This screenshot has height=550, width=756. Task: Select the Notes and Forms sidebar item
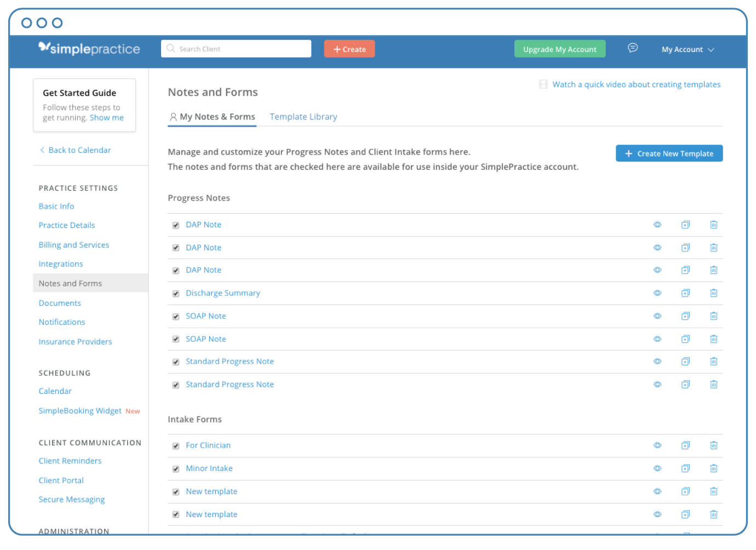click(x=70, y=283)
